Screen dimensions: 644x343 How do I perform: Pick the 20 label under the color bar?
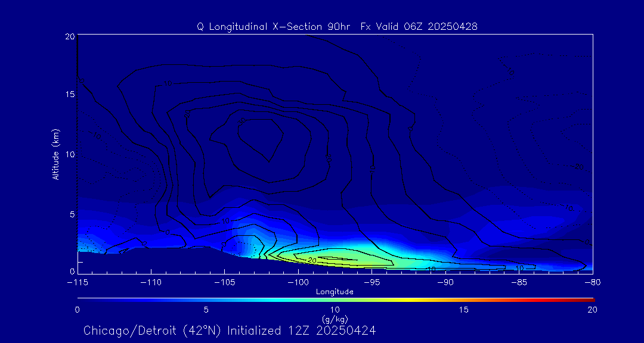(592, 310)
